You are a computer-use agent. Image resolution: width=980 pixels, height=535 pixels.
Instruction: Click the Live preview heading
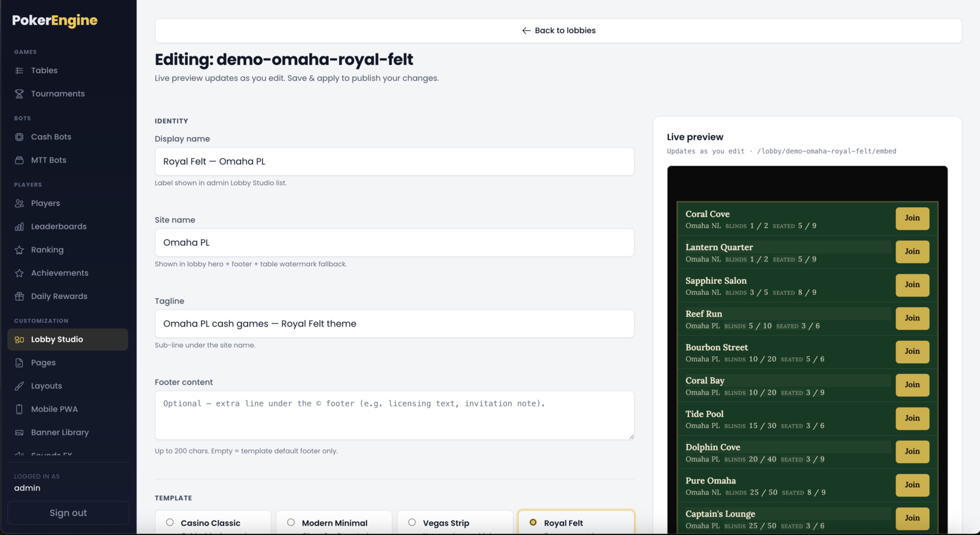pyautogui.click(x=695, y=137)
